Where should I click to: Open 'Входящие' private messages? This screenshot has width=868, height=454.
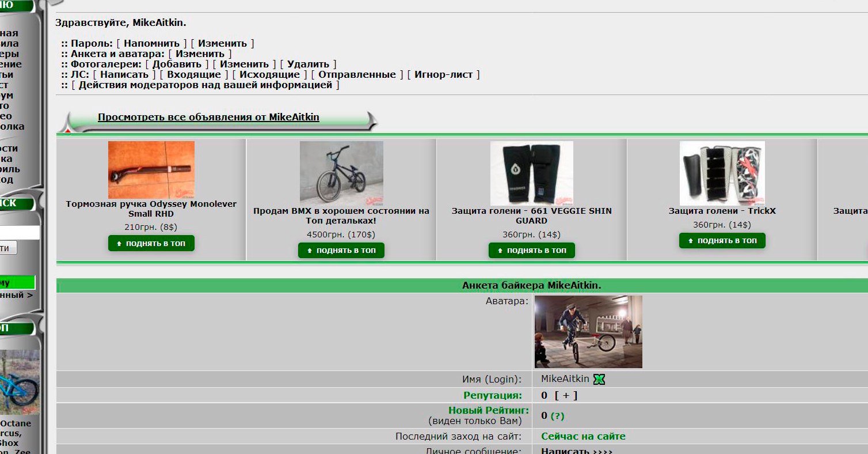click(x=194, y=74)
